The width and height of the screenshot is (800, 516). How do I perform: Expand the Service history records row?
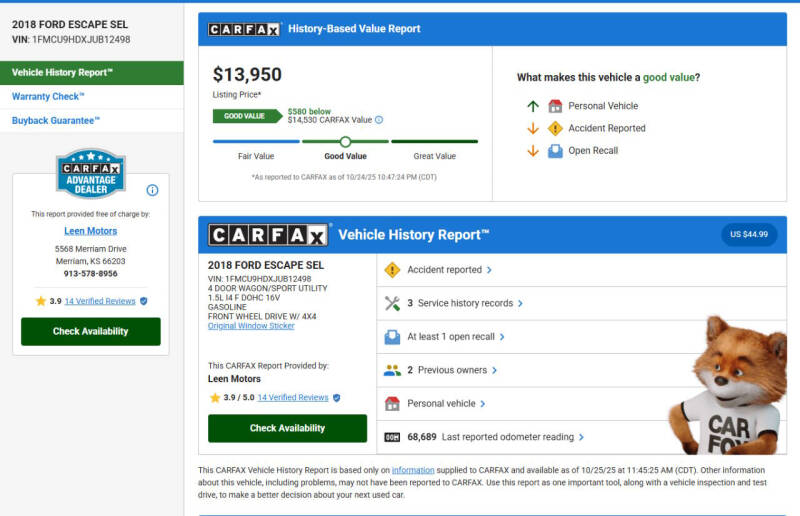click(470, 303)
